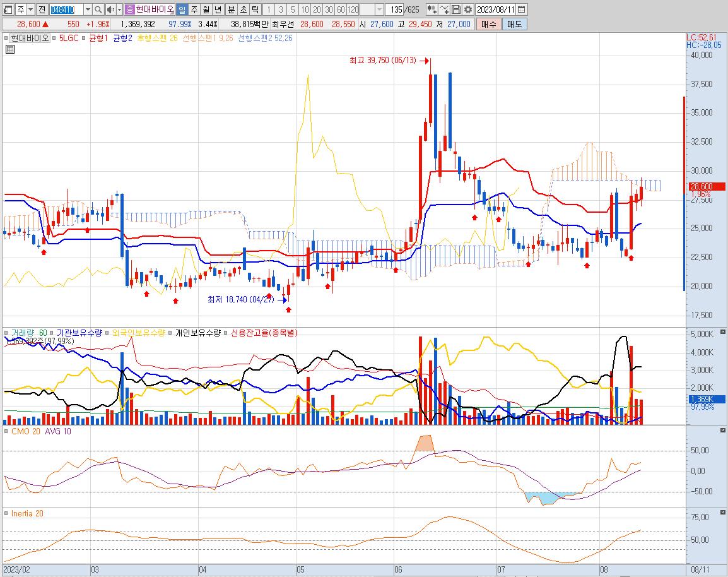The height and width of the screenshot is (577, 728).
Task: Click the 선행스팬1 9,26 legend label
Action: tap(208, 38)
